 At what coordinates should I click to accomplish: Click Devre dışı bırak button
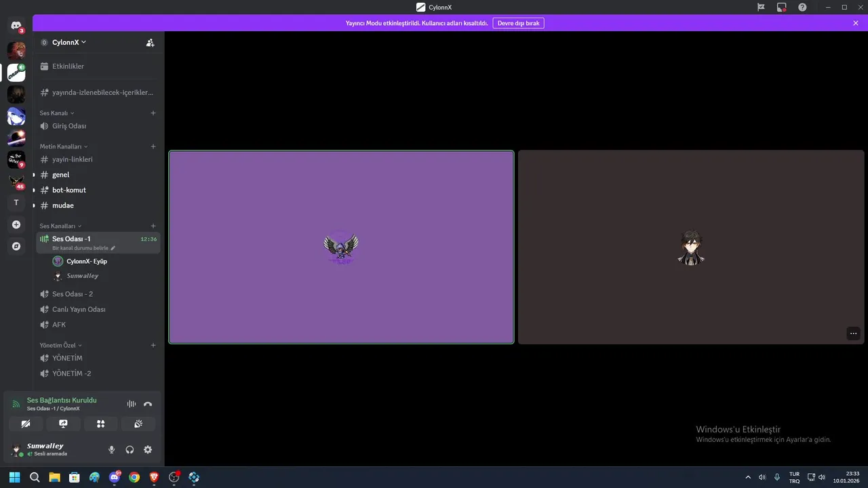(518, 23)
